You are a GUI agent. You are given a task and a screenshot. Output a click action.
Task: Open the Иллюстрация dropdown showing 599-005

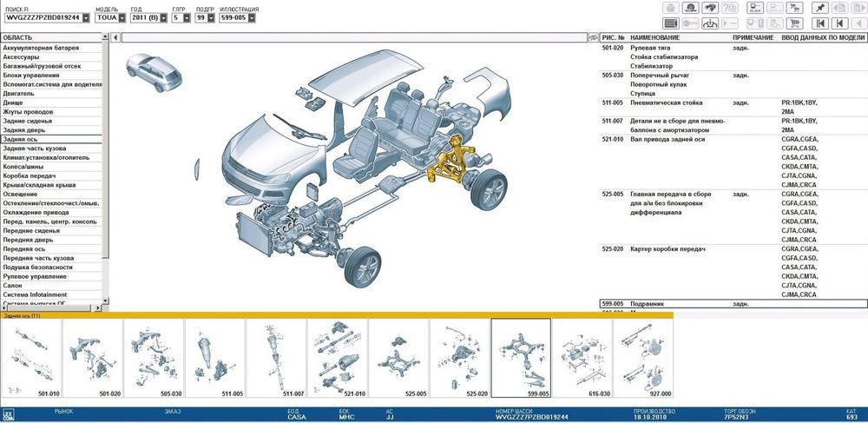coord(252,17)
